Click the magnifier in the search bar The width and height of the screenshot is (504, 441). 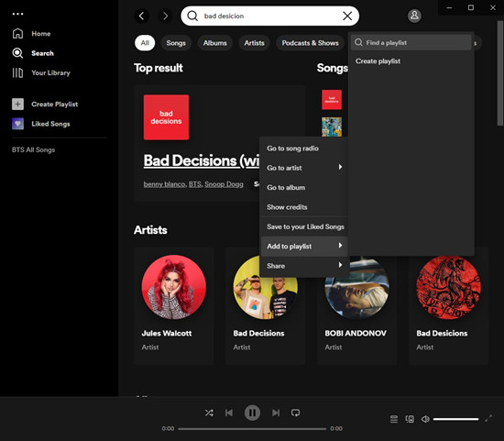click(x=192, y=16)
